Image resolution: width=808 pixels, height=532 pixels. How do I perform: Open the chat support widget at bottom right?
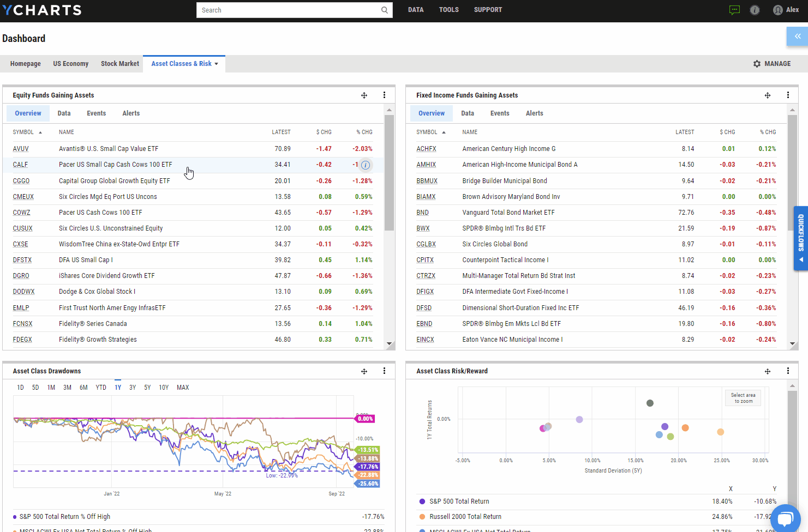click(x=785, y=518)
